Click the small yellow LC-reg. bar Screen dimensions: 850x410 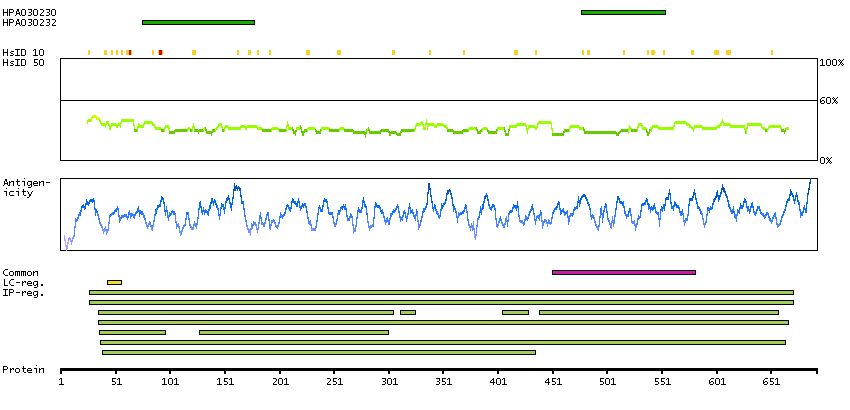click(114, 282)
